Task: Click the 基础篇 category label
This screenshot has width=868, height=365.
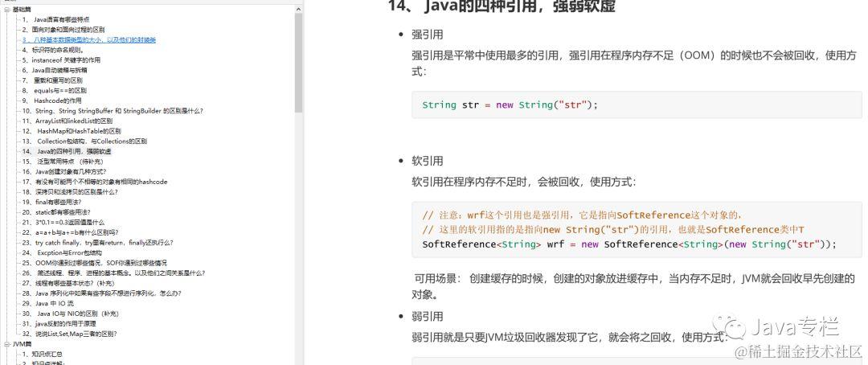Action: coord(22,10)
